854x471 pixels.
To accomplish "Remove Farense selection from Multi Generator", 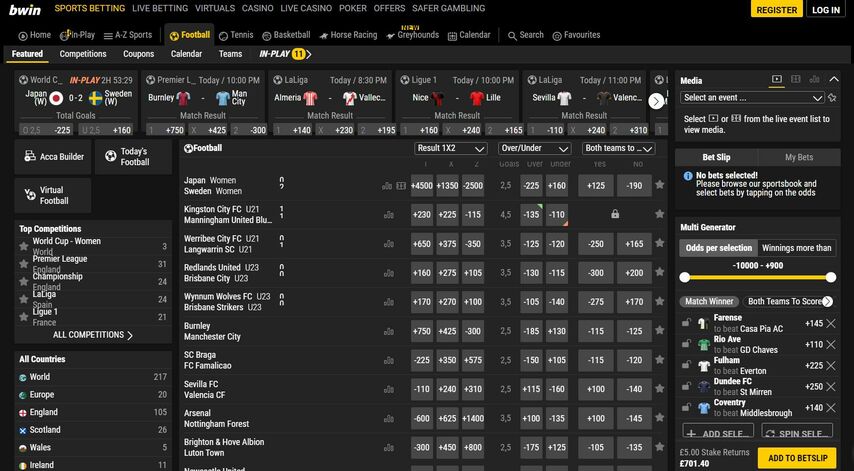I will [831, 323].
